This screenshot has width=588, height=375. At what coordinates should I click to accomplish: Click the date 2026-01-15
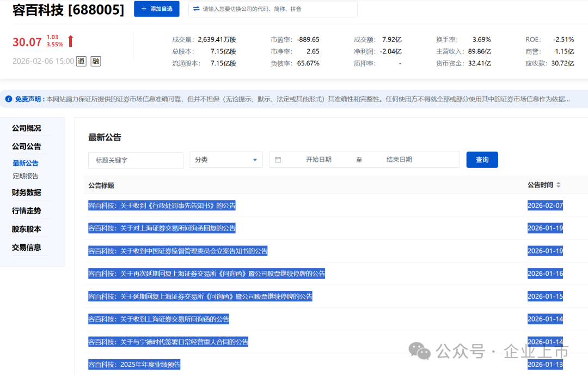click(545, 297)
